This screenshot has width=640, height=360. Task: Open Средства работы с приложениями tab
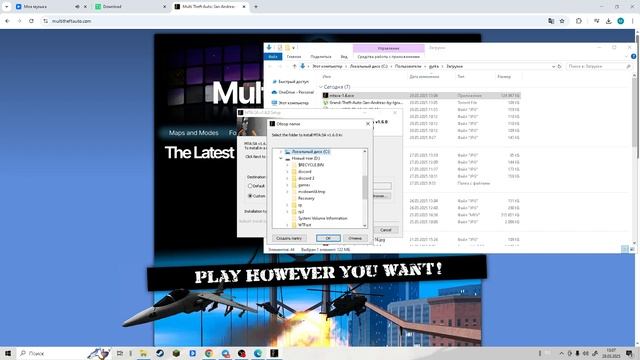point(388,57)
